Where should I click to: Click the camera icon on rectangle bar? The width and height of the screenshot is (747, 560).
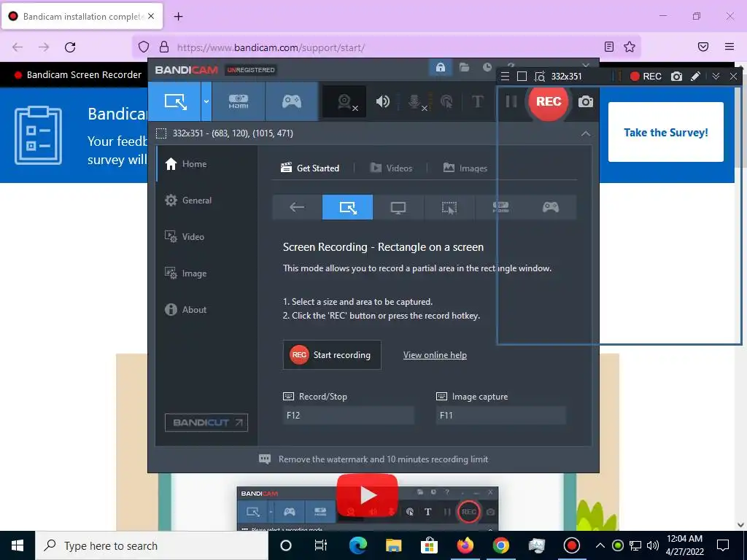[x=676, y=76]
